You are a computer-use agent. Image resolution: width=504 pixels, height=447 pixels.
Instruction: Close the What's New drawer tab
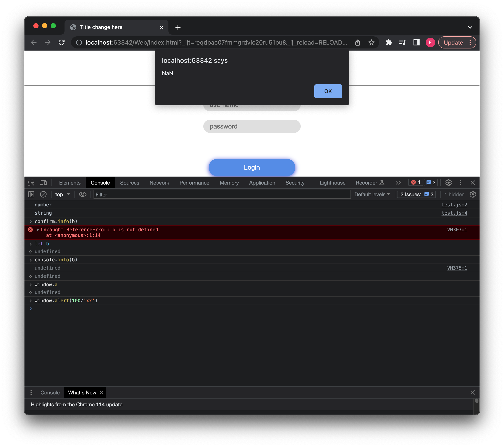[x=101, y=392]
